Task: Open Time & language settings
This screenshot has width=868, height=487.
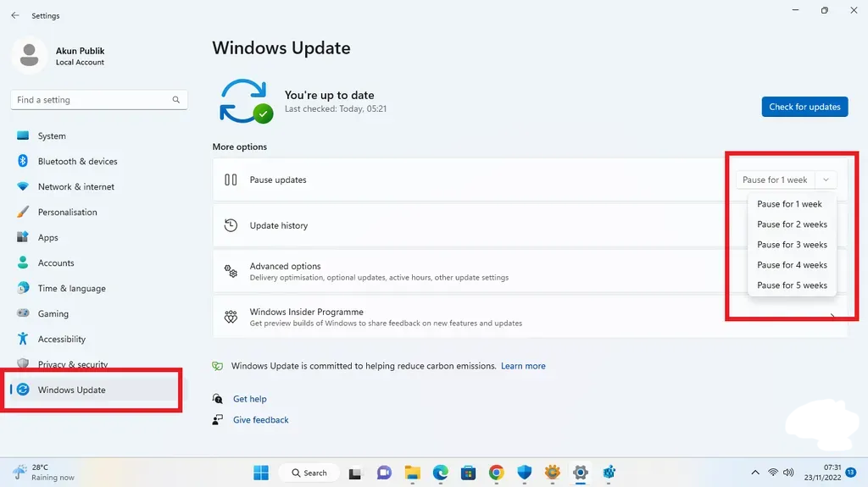Action: coord(98,288)
